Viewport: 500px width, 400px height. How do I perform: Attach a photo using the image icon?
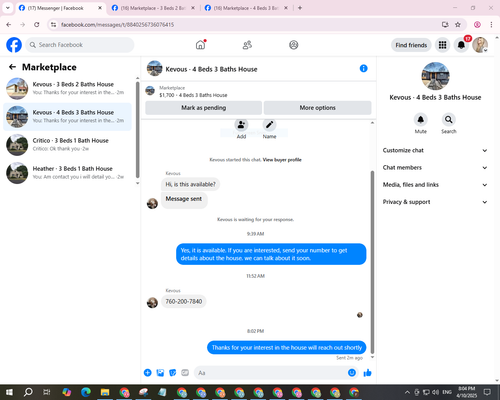(160, 373)
